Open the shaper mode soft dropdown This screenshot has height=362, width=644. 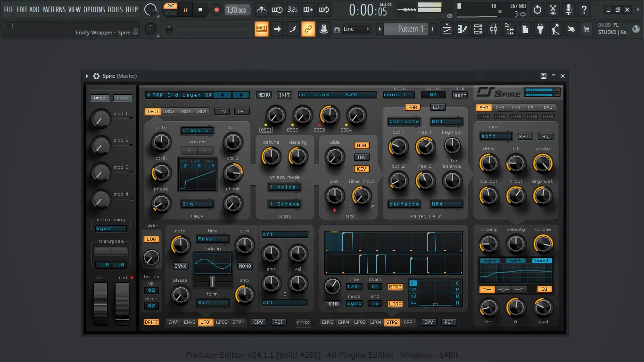coord(496,137)
